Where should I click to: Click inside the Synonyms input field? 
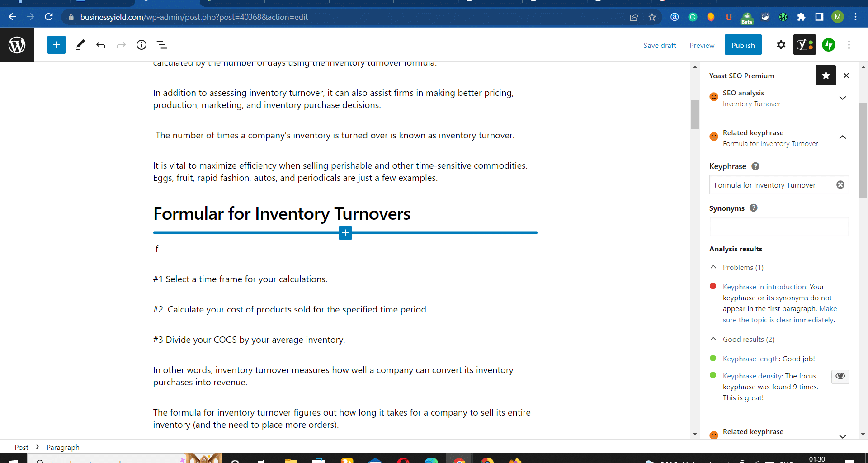(x=778, y=226)
